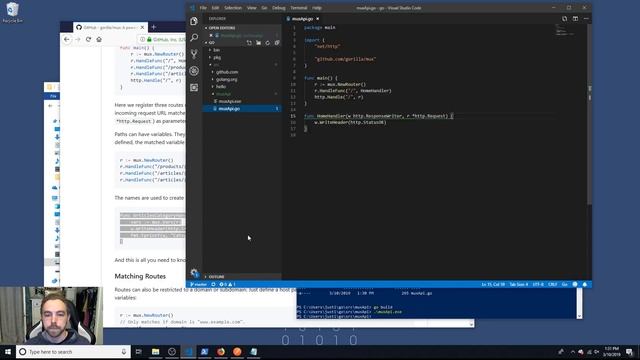Open File Explorer from the taskbar
The image size is (640, 360).
(x=156, y=351)
